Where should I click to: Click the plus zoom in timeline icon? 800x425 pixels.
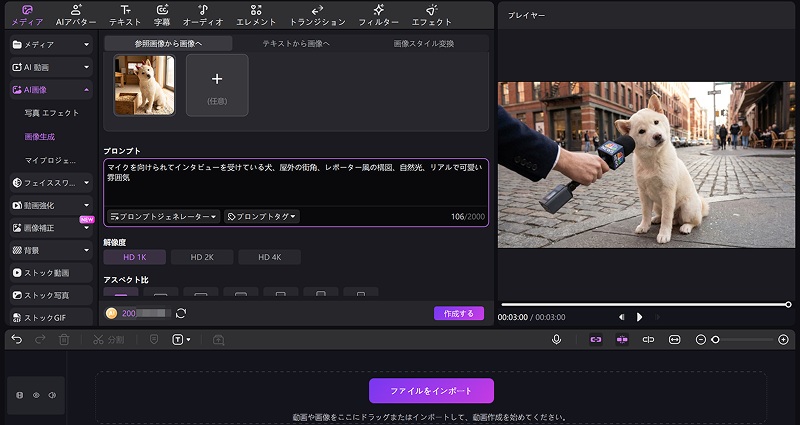[784, 339]
